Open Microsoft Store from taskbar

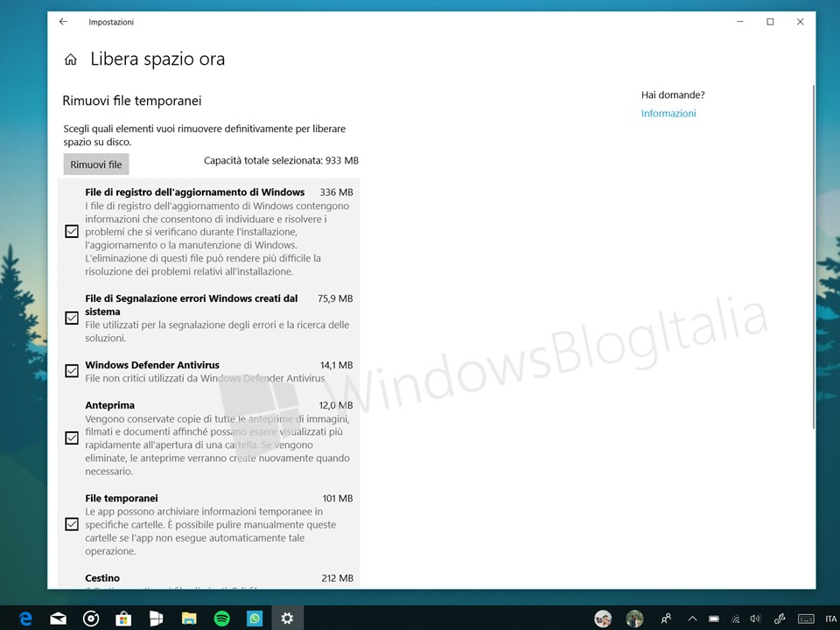123,619
